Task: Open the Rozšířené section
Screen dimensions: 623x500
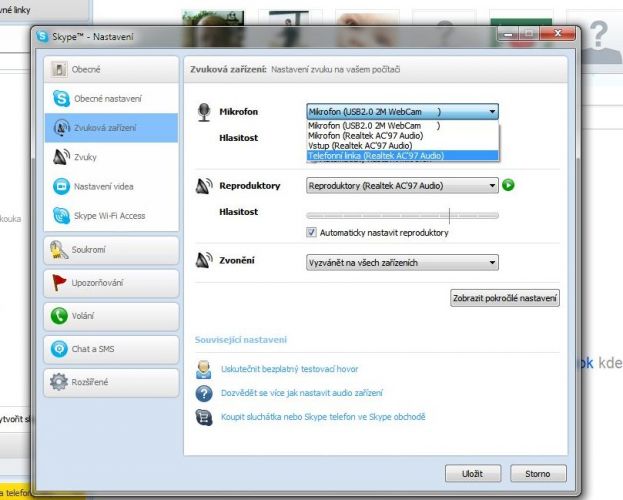Action: pos(111,382)
